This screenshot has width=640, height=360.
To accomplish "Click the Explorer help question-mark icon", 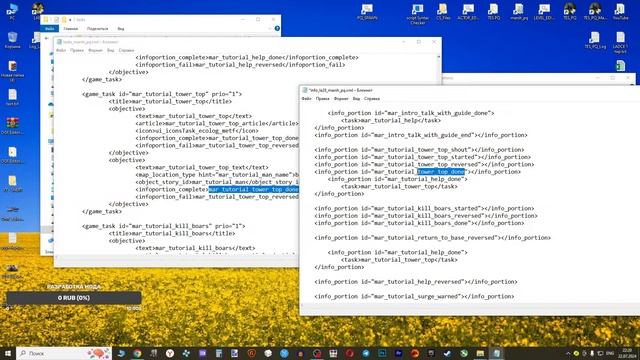I will pos(277,28).
